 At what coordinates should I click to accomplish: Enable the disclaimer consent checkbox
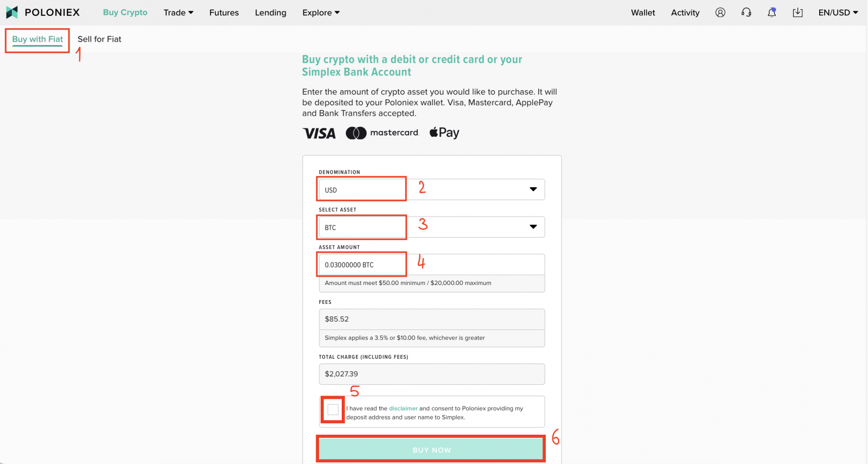point(333,410)
